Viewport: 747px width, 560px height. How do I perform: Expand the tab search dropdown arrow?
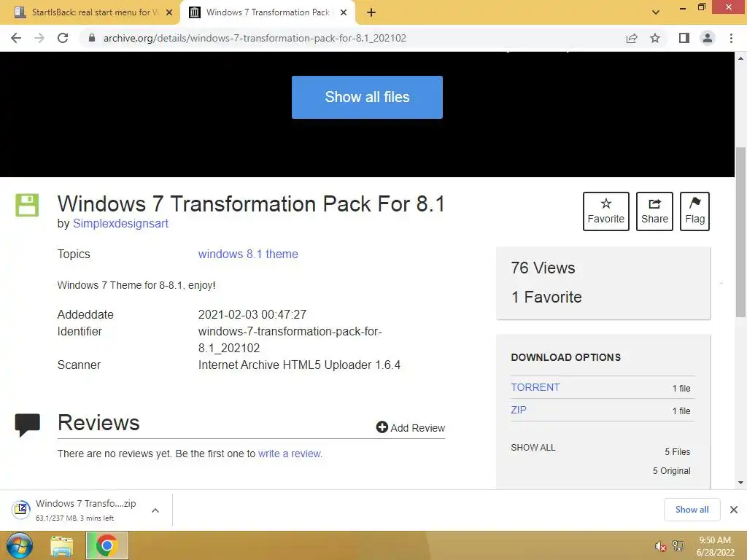(x=656, y=12)
